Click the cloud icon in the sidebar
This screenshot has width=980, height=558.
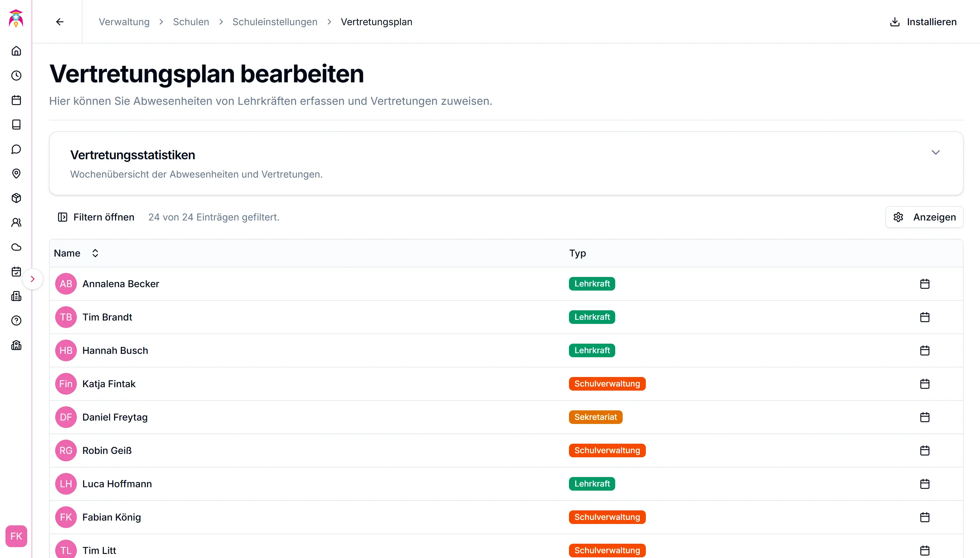point(16,247)
